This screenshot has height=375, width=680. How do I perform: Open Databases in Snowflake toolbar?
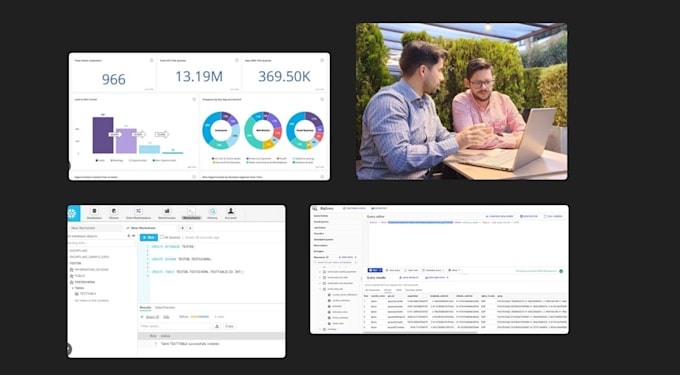pos(94,213)
